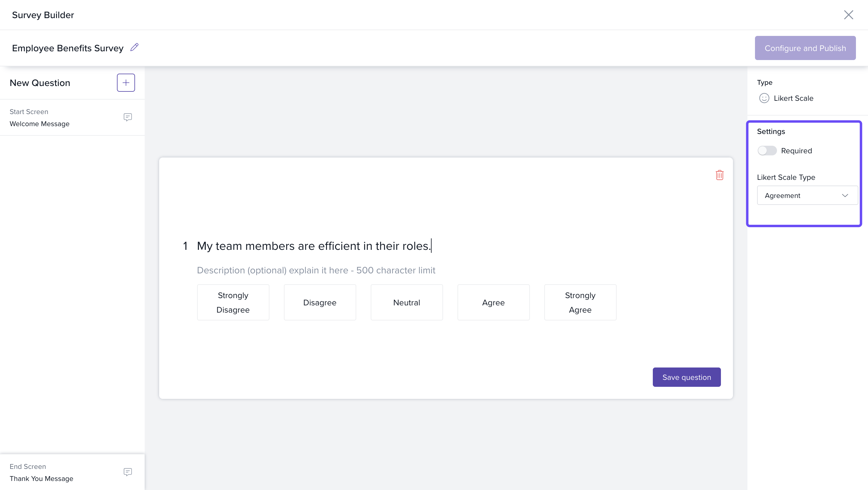The height and width of the screenshot is (490, 868).
Task: Choose the Neutral scale option
Action: [x=406, y=302]
